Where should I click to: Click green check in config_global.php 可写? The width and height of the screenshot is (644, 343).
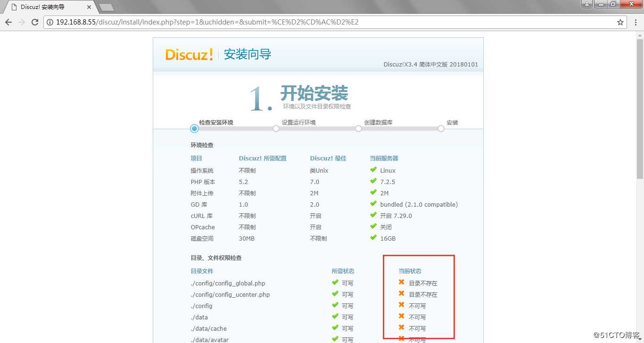[x=335, y=282]
